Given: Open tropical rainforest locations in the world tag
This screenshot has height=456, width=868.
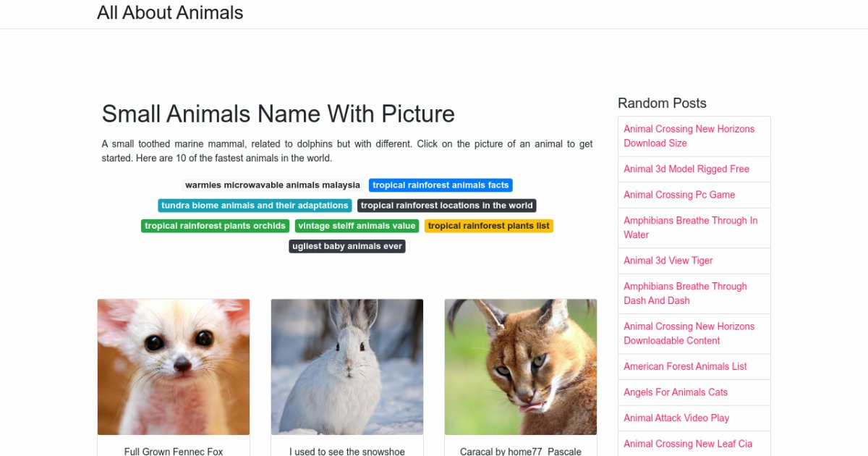Looking at the screenshot, I should tap(447, 206).
